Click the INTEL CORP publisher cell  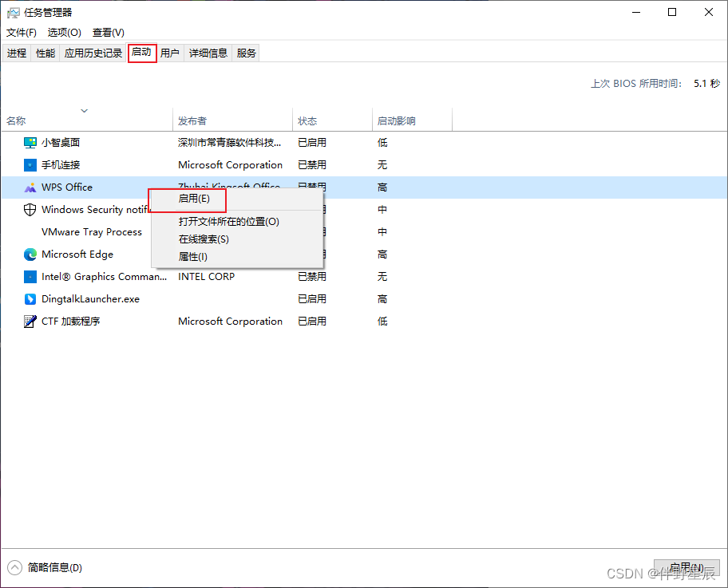207,277
